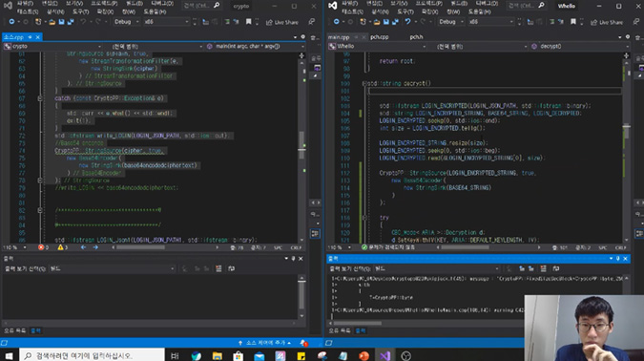Save icon in the Whello window toolbar
This screenshot has width=644, height=361.
click(386, 22)
